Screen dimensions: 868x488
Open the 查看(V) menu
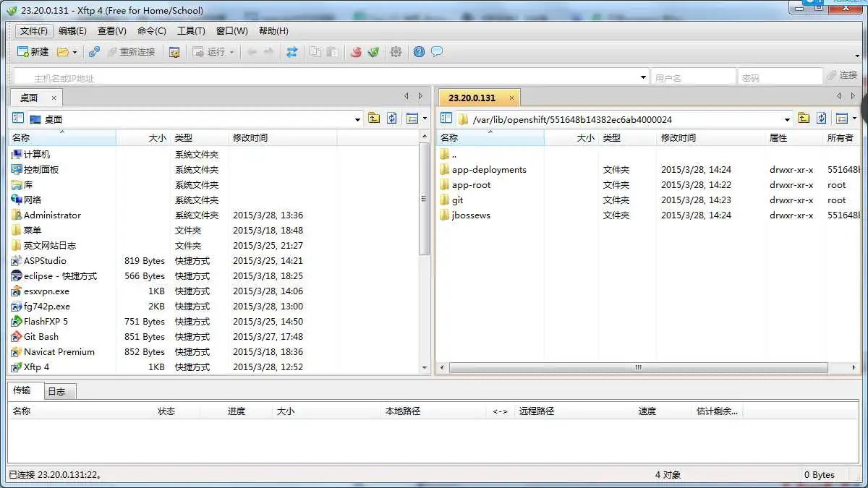pos(112,31)
